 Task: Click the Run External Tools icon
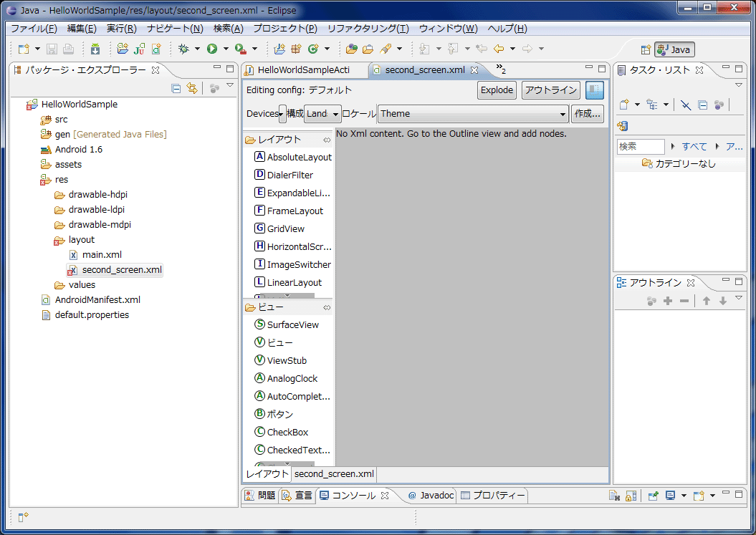pos(241,49)
